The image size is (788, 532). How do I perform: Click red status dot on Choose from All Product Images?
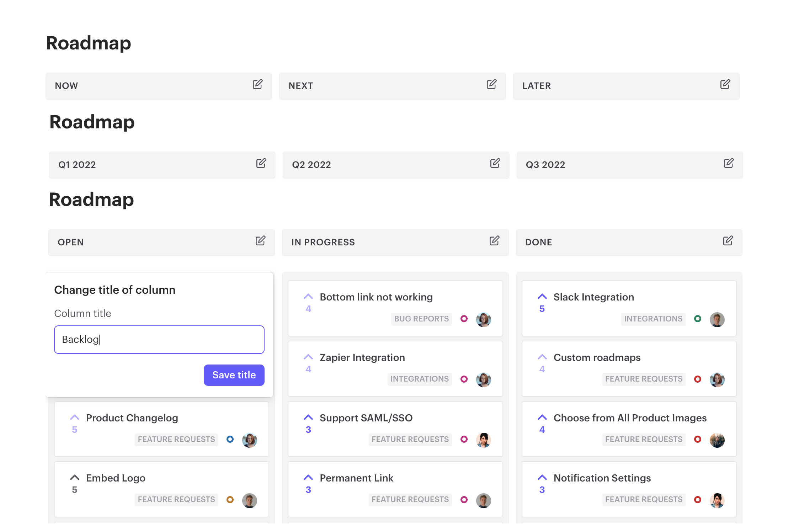698,439
